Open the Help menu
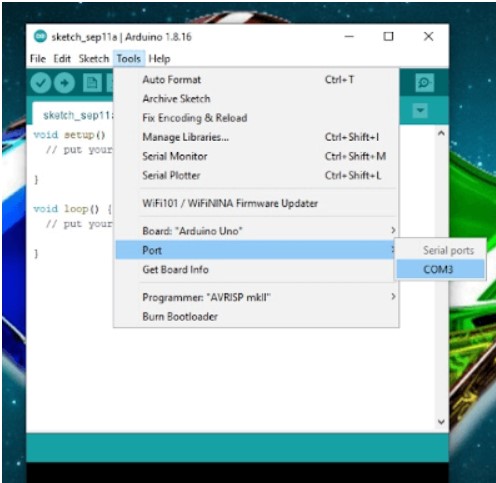 click(x=159, y=59)
